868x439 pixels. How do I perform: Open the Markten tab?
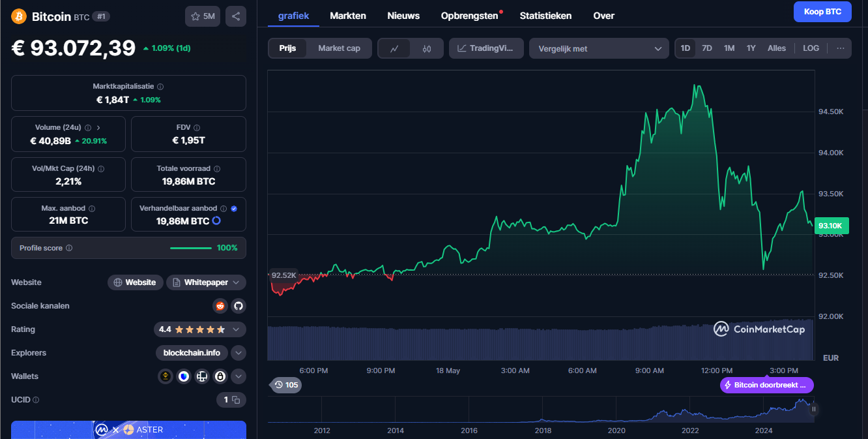pyautogui.click(x=348, y=16)
